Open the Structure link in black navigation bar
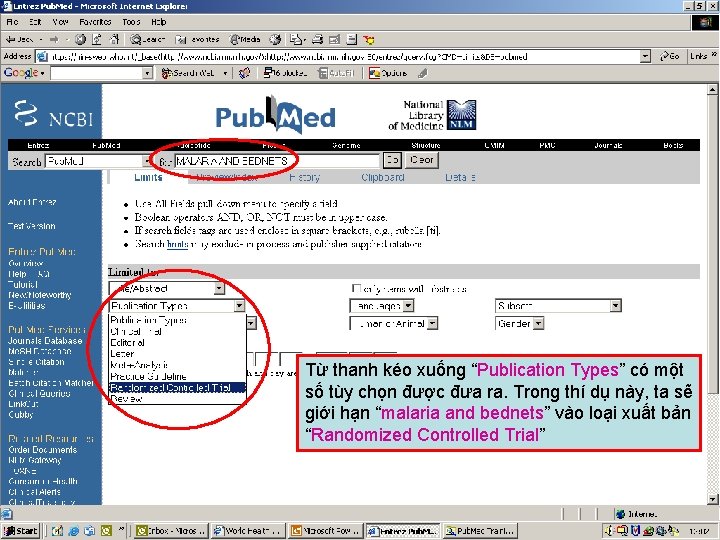This screenshot has width=720, height=540. click(425, 145)
